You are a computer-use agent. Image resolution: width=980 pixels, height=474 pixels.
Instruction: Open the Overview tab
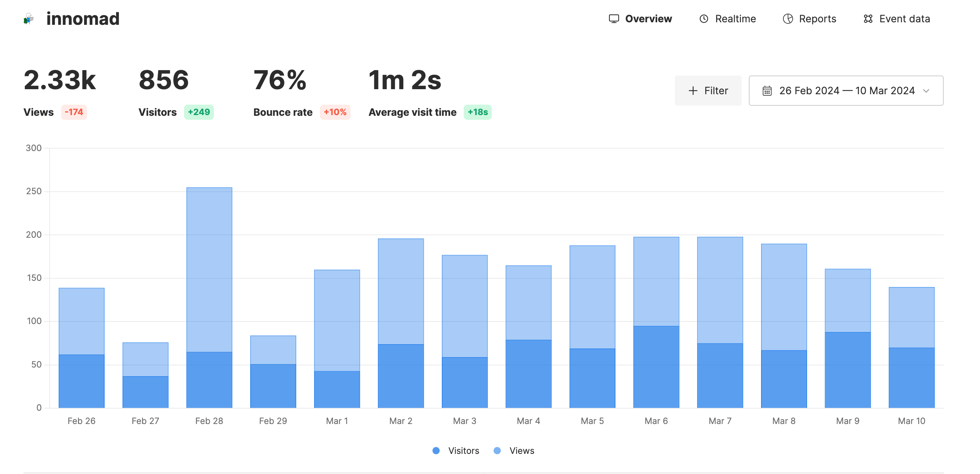tap(640, 19)
